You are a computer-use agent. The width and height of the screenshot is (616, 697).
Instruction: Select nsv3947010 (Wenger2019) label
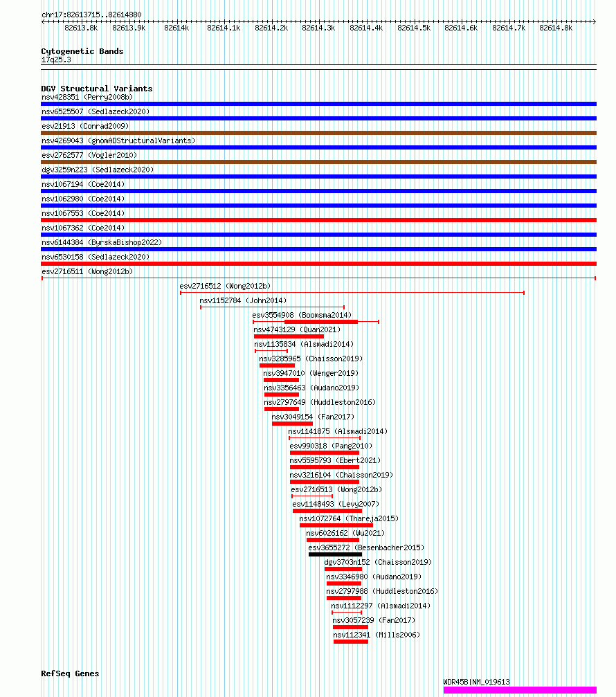[x=311, y=373]
